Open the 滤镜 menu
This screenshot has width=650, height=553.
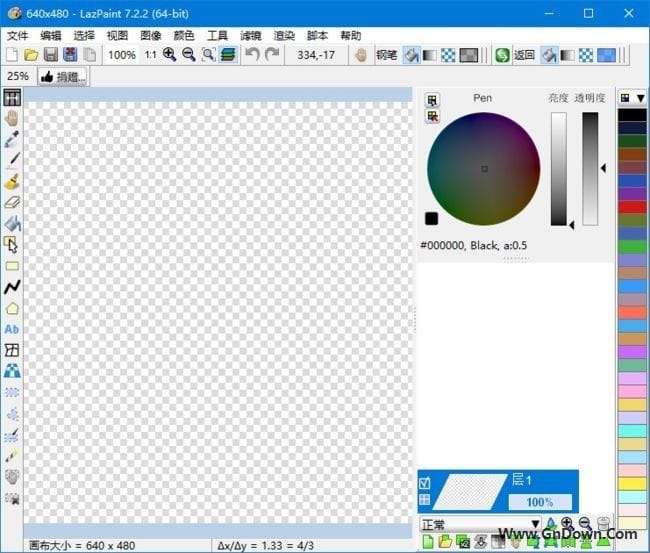[250, 36]
